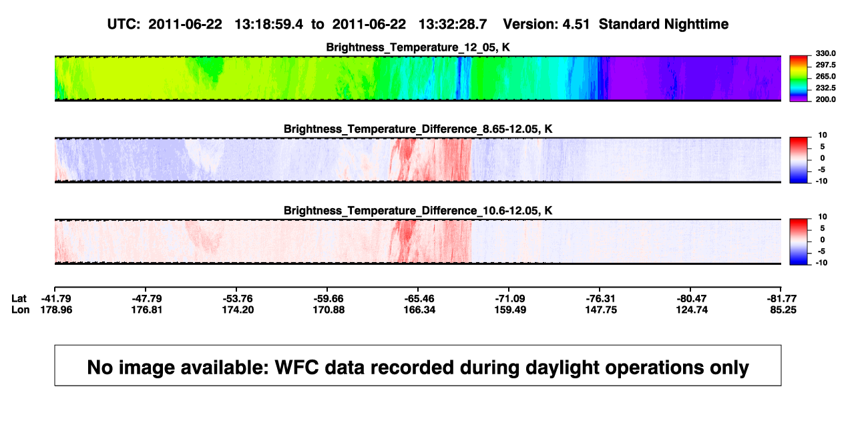
Task: Click latitude value '-71.09'
Action: (509, 298)
